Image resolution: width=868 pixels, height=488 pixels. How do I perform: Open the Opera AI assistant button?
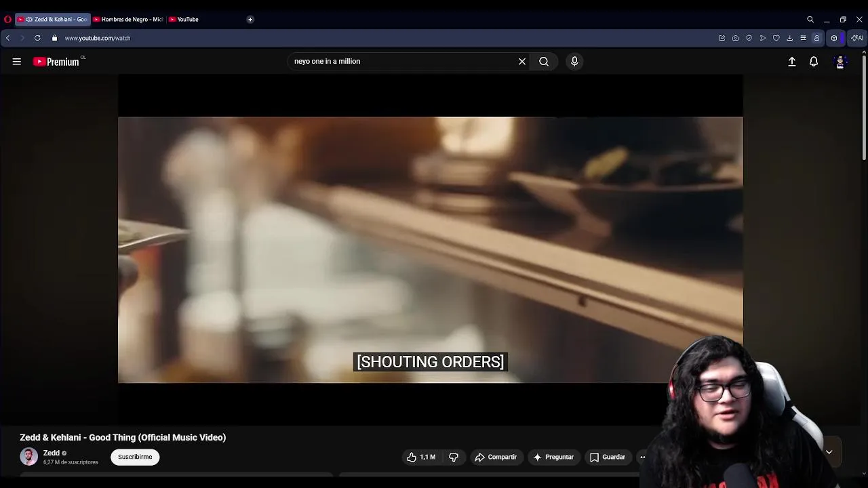click(857, 38)
